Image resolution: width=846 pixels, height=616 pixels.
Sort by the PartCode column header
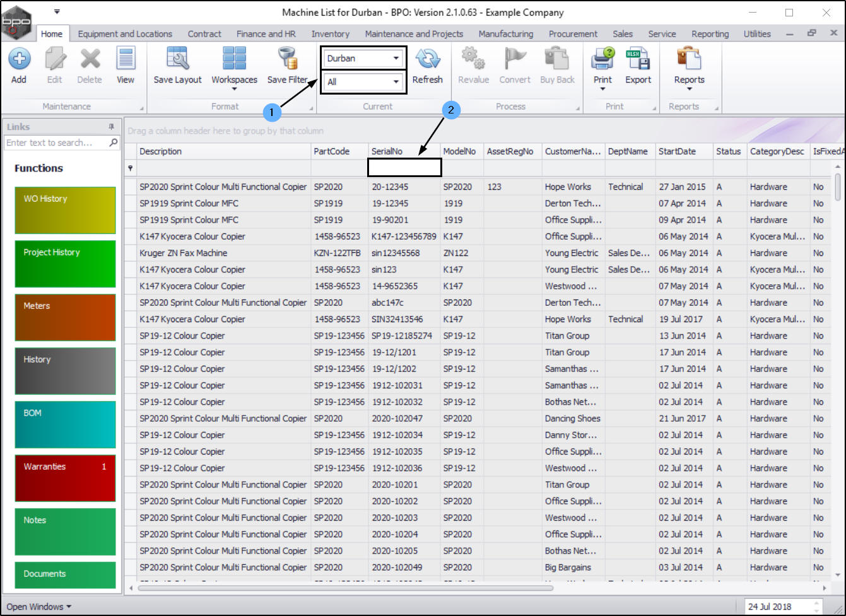pos(339,151)
